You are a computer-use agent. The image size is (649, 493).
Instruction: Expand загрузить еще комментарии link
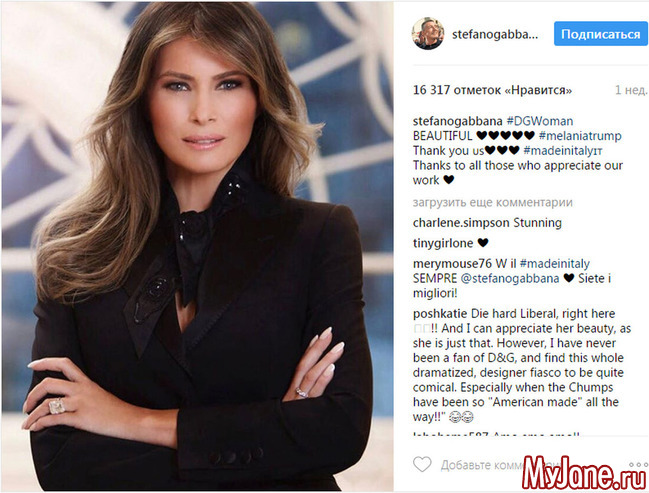[x=493, y=202]
